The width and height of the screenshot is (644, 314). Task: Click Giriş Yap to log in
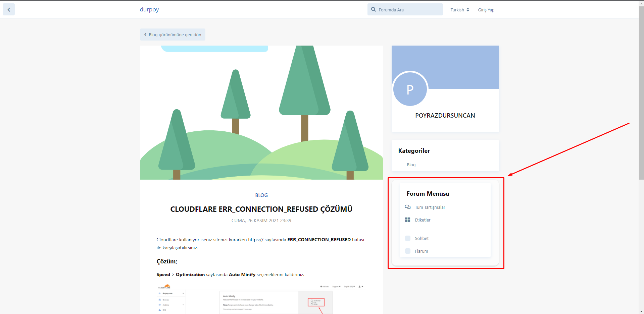pos(486,10)
